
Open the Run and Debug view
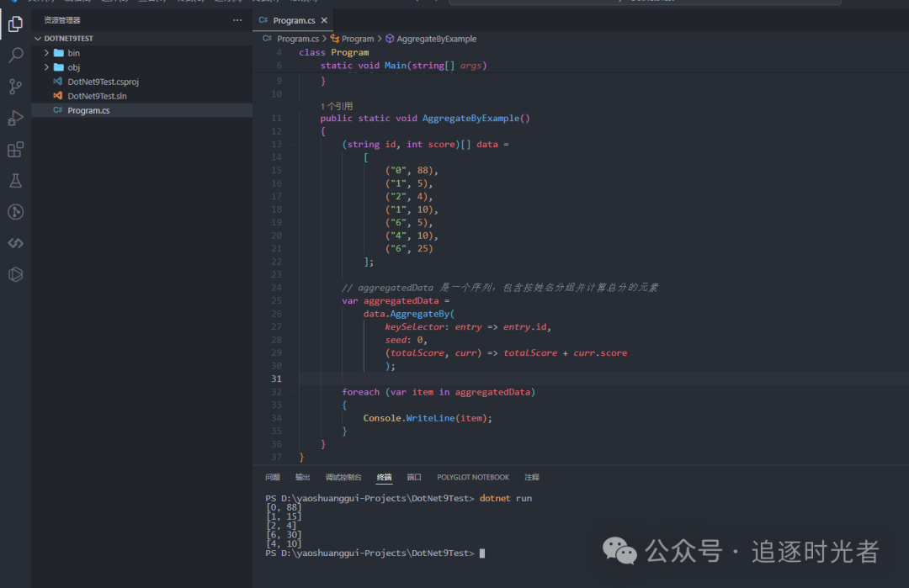pyautogui.click(x=16, y=118)
